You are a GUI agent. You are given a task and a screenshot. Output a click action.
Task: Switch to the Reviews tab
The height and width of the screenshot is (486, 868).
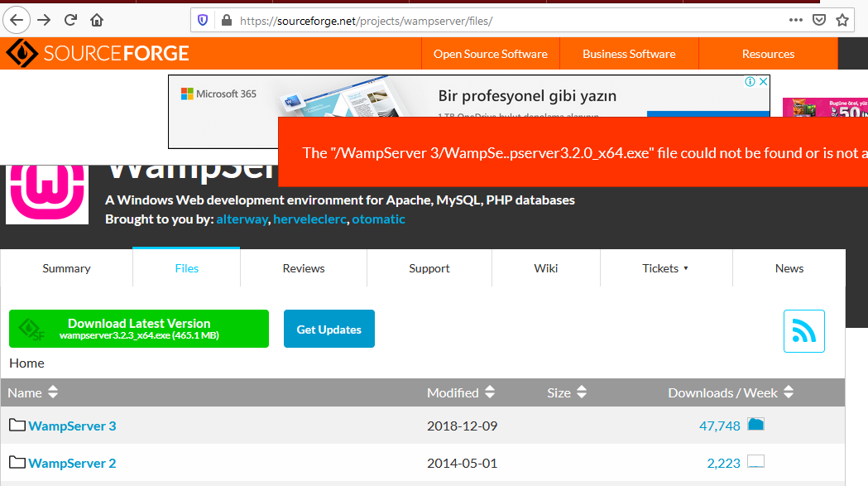tap(304, 268)
